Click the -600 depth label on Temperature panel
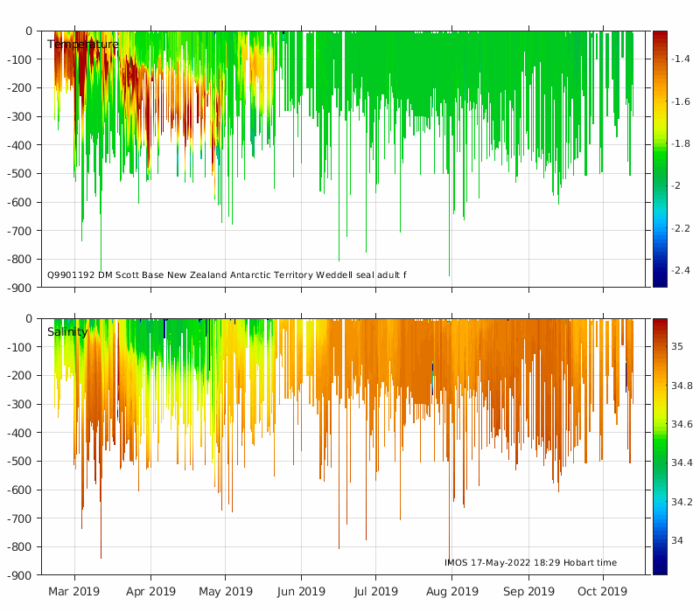 (x=19, y=203)
